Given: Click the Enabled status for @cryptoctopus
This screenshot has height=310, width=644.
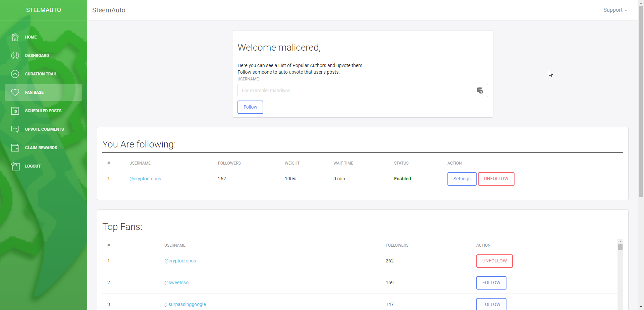Looking at the screenshot, I should (x=402, y=179).
